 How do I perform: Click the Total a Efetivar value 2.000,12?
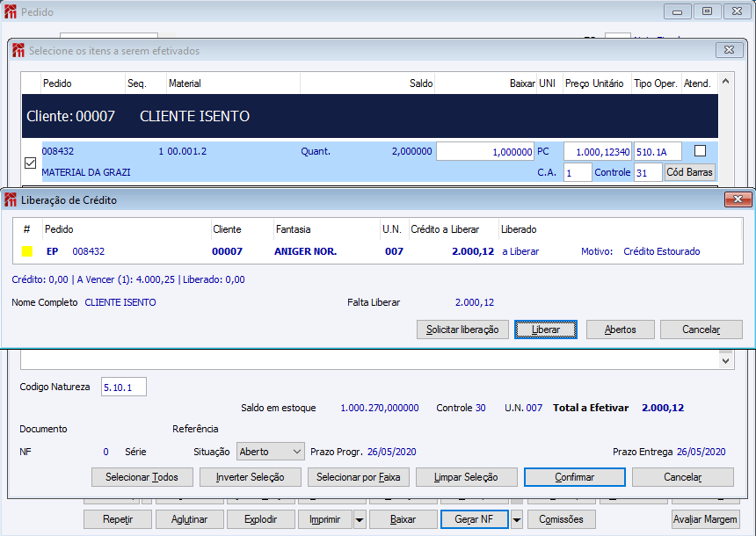(x=663, y=408)
